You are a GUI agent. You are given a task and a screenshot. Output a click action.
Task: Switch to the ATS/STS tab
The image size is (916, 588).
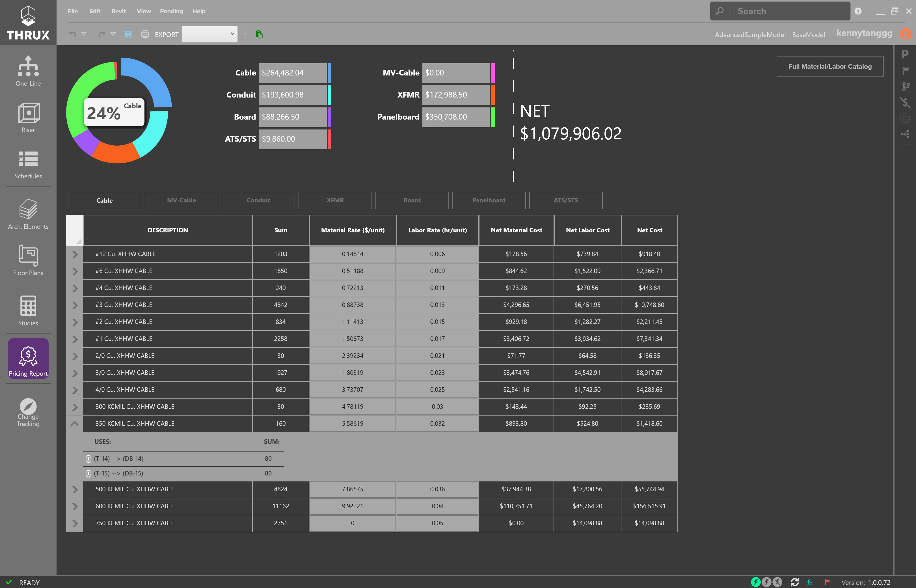(566, 200)
